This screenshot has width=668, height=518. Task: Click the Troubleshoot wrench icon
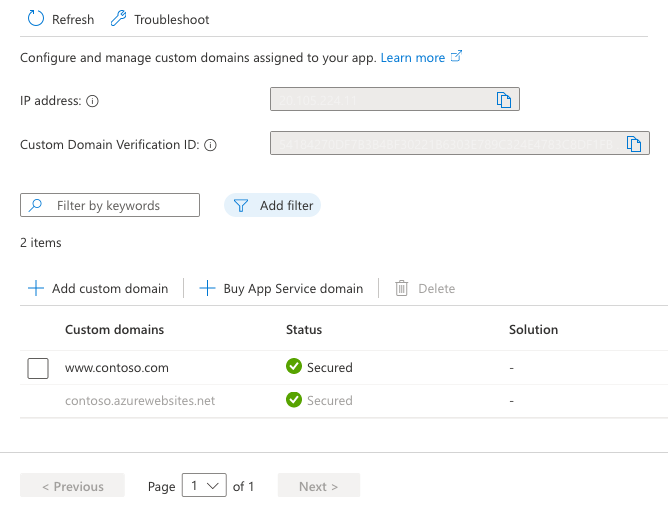pos(118,19)
